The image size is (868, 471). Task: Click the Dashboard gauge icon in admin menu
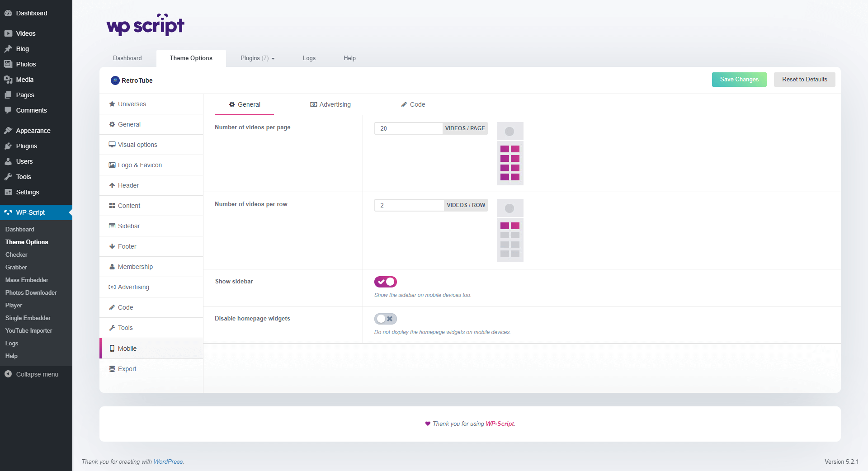8,13
